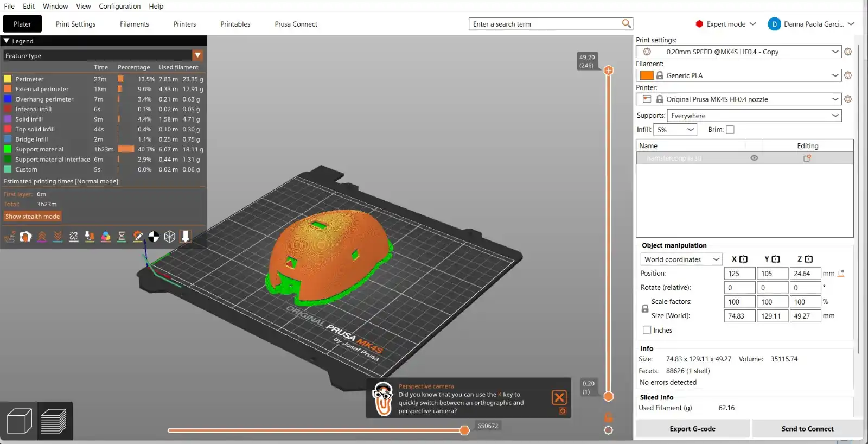Toggle Tool changes icon in legend
868x444 pixels.
[x=90, y=237]
